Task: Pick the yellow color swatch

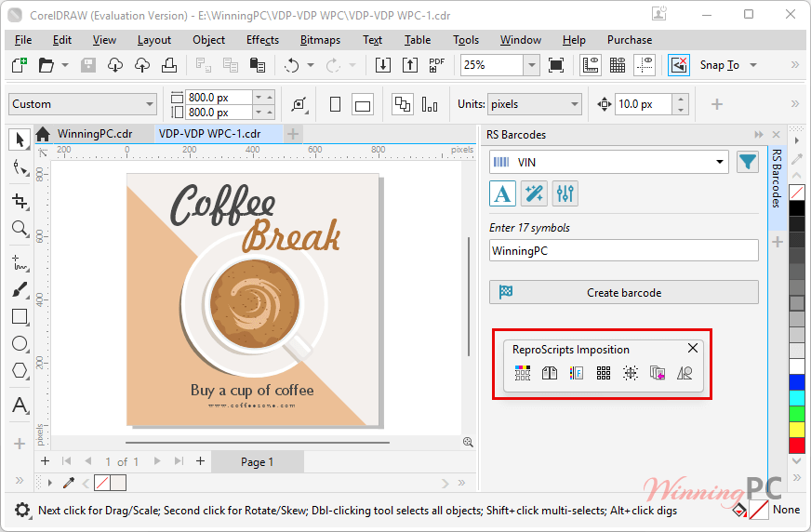Action: [797, 430]
